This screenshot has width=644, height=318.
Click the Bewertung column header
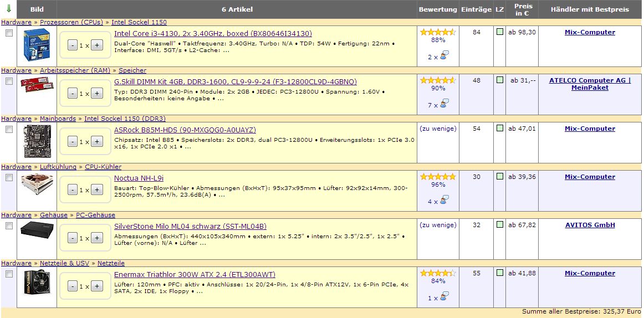438,9
